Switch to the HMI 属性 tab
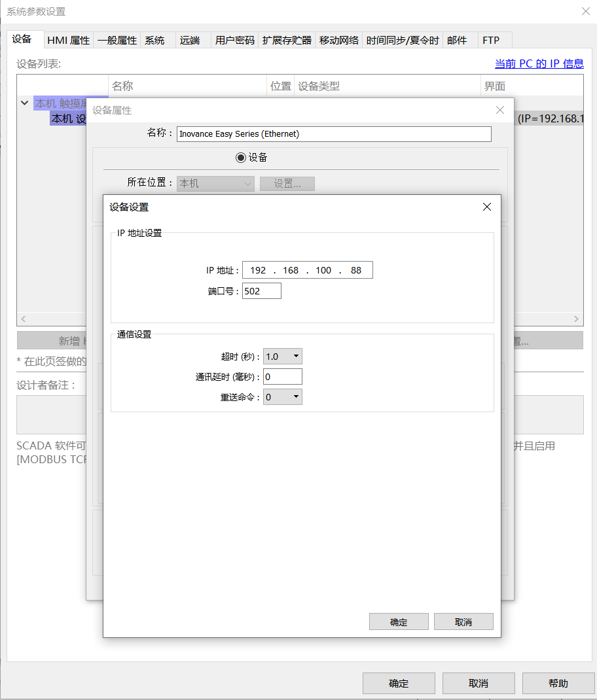 point(68,40)
